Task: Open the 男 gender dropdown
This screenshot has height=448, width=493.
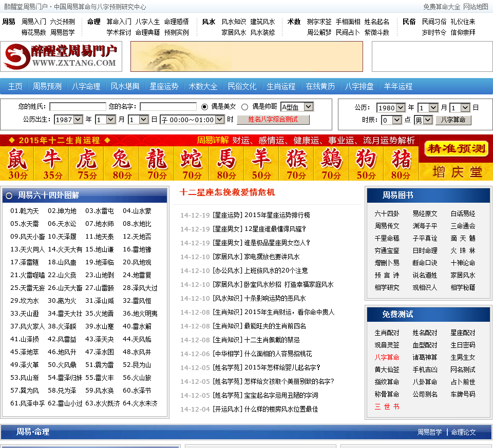Action: 424,120
